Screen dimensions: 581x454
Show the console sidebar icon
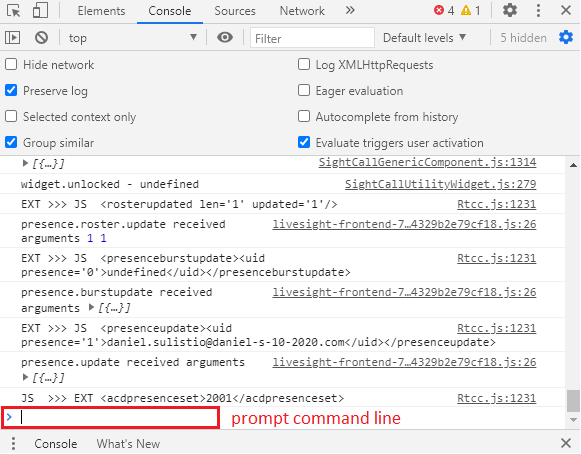[13, 38]
